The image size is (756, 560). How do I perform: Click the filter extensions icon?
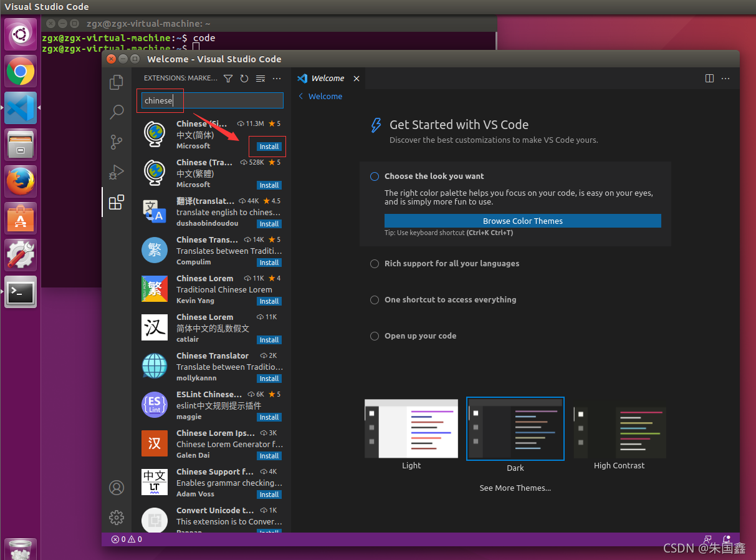pos(228,79)
